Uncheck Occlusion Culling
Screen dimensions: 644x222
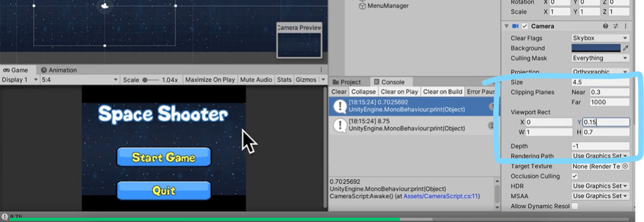pyautogui.click(x=575, y=176)
